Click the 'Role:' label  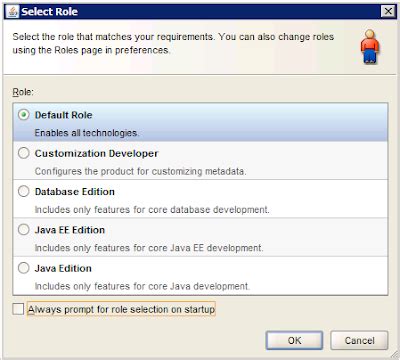click(23, 92)
